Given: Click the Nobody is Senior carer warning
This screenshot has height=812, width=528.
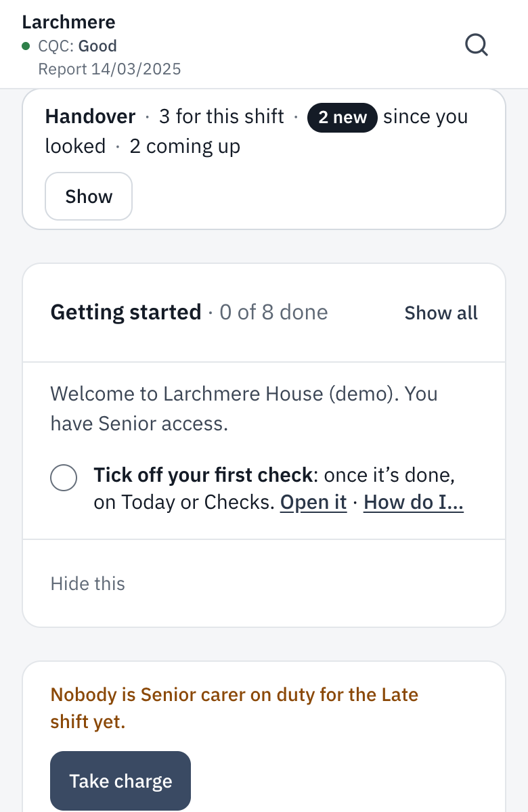Looking at the screenshot, I should [x=234, y=708].
